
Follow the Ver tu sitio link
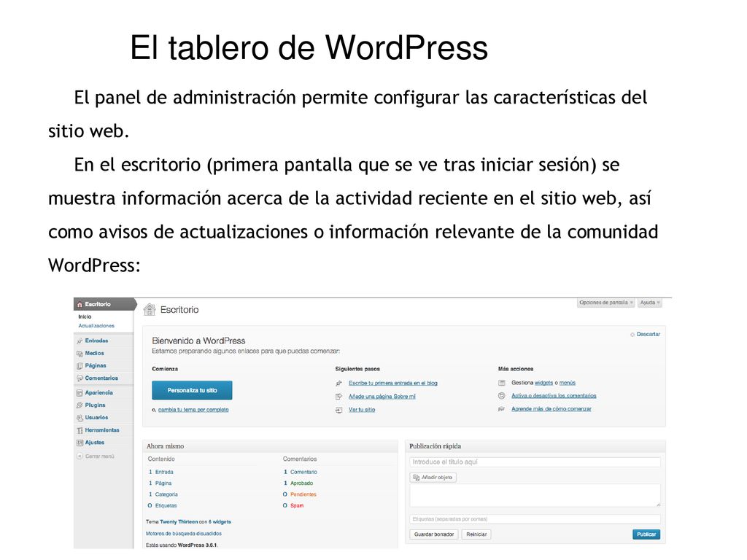click(362, 410)
